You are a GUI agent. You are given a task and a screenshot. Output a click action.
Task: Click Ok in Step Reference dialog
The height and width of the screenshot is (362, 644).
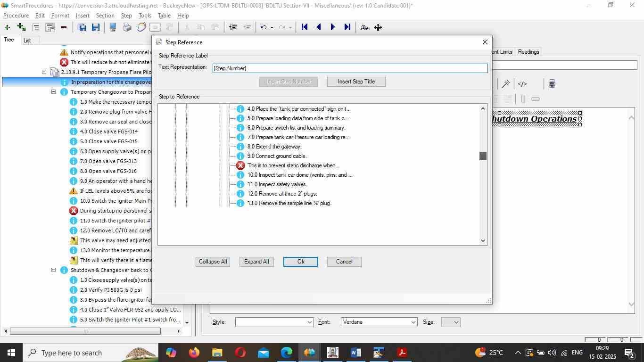pos(300,262)
